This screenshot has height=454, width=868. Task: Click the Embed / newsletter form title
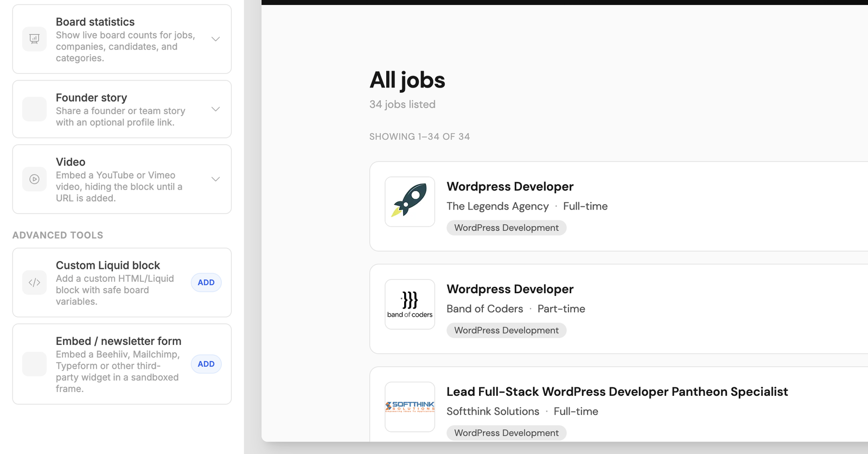pos(118,341)
